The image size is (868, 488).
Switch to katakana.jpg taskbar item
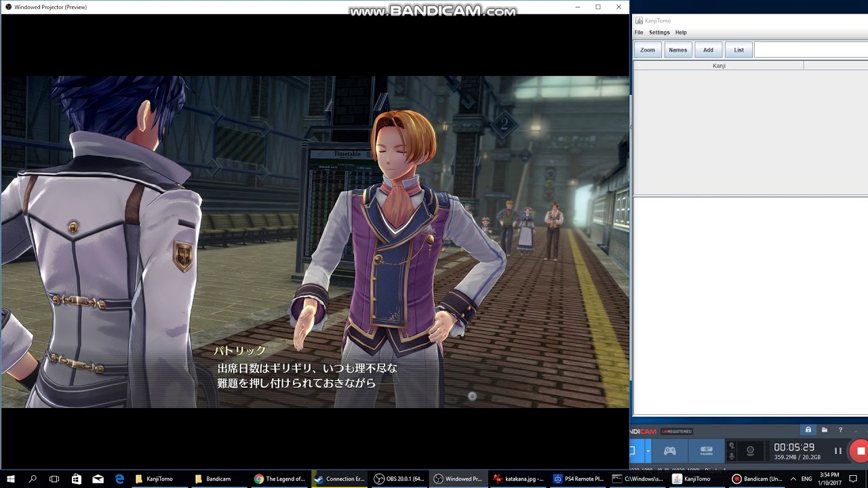[519, 479]
